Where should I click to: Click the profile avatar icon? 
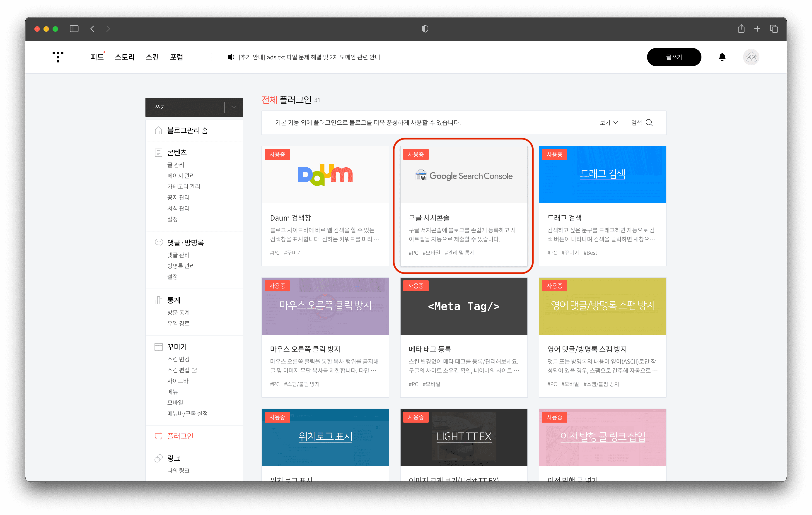point(751,57)
